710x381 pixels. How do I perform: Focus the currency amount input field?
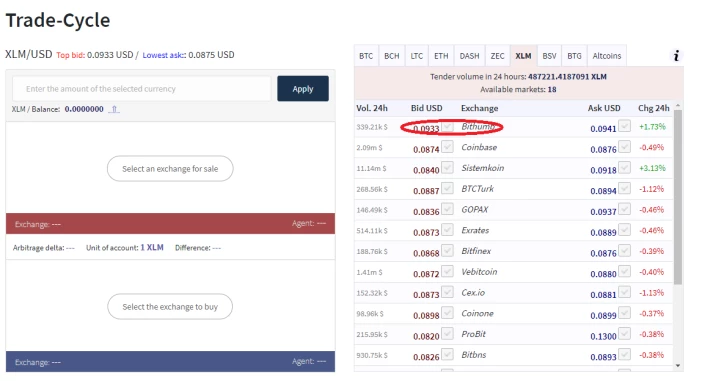click(142, 89)
